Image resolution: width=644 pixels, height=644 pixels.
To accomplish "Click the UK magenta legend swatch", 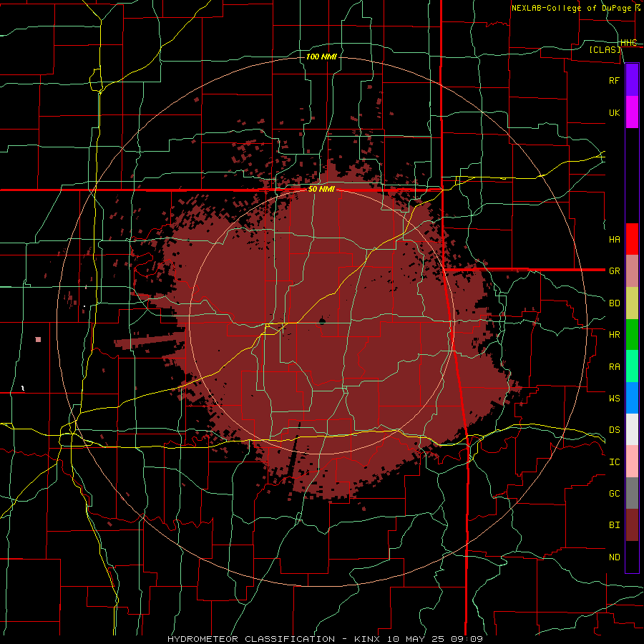I will tap(632, 112).
